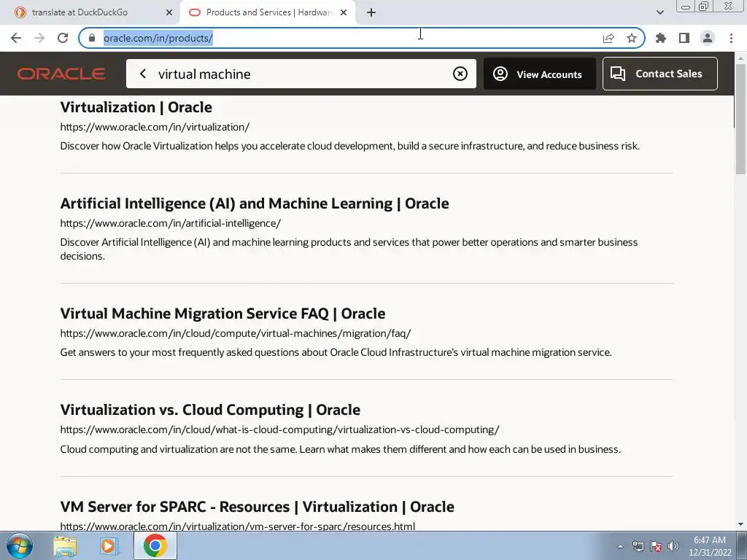Open the network tray icon
Image resolution: width=747 pixels, height=560 pixels.
click(638, 546)
